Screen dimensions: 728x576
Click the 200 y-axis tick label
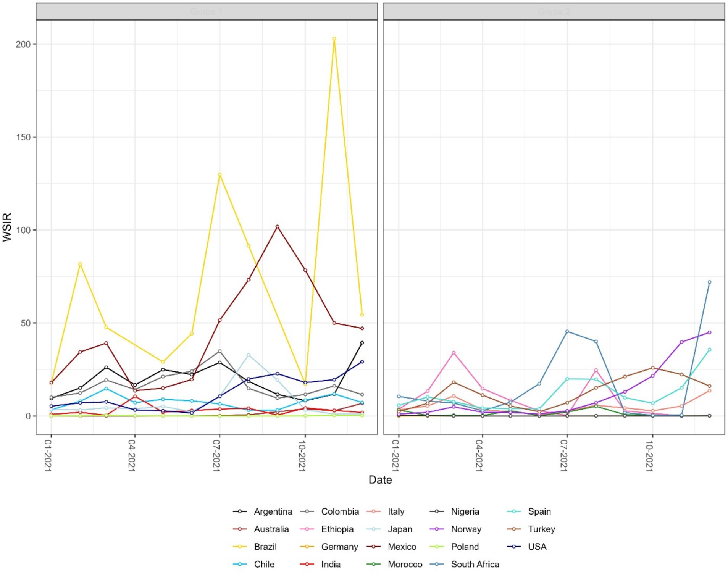click(x=23, y=44)
